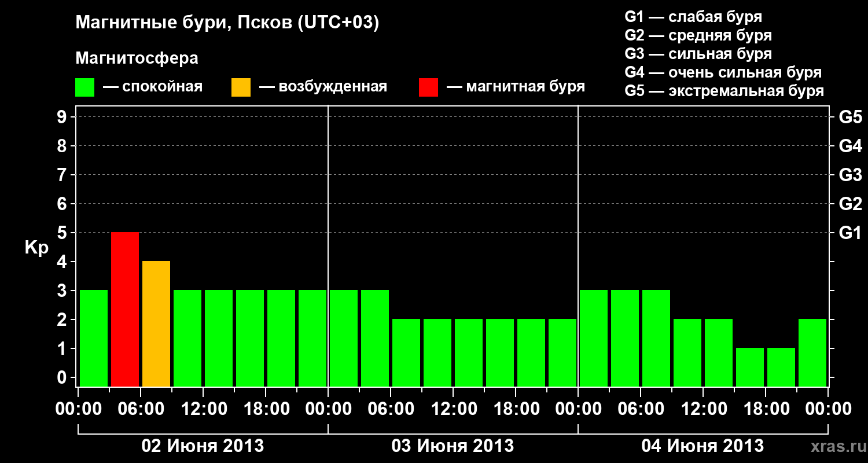Select the orange Kp 4 bar
868x463 pixels.
(x=156, y=324)
